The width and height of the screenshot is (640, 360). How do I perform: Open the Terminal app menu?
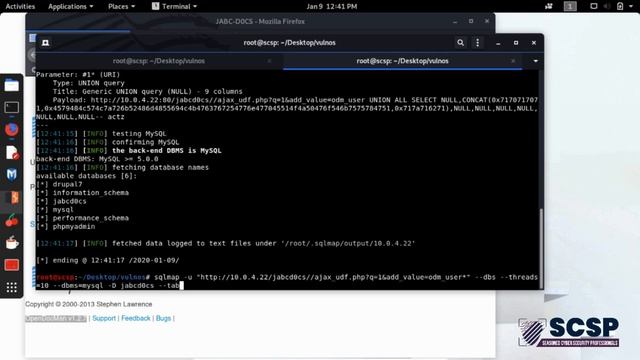[174, 6]
